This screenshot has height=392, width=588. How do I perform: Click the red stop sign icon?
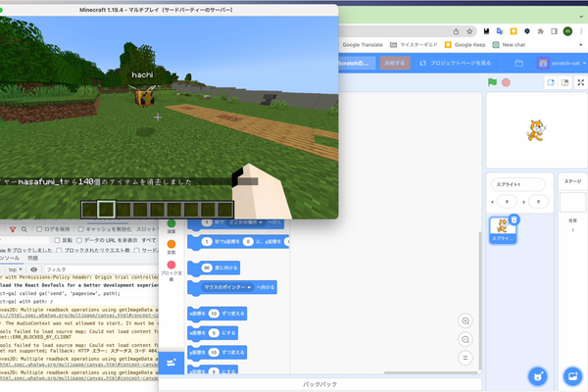(x=506, y=82)
